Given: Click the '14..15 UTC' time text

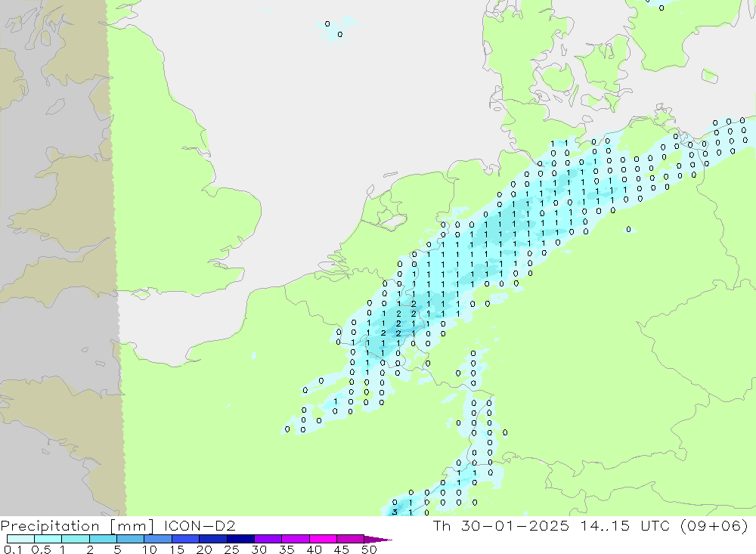Looking at the screenshot, I should pyautogui.click(x=626, y=525).
